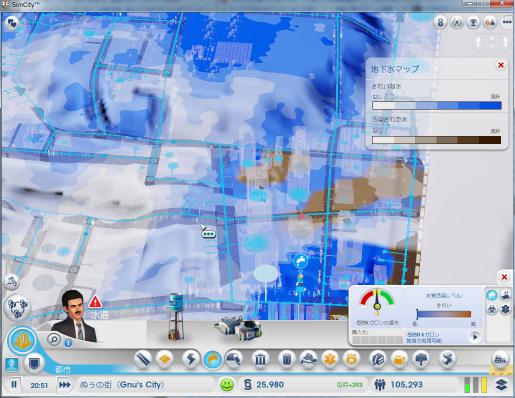Image resolution: width=515 pixels, height=398 pixels.
Task: Open the top-right options ellipsis menu
Action: pos(507,22)
